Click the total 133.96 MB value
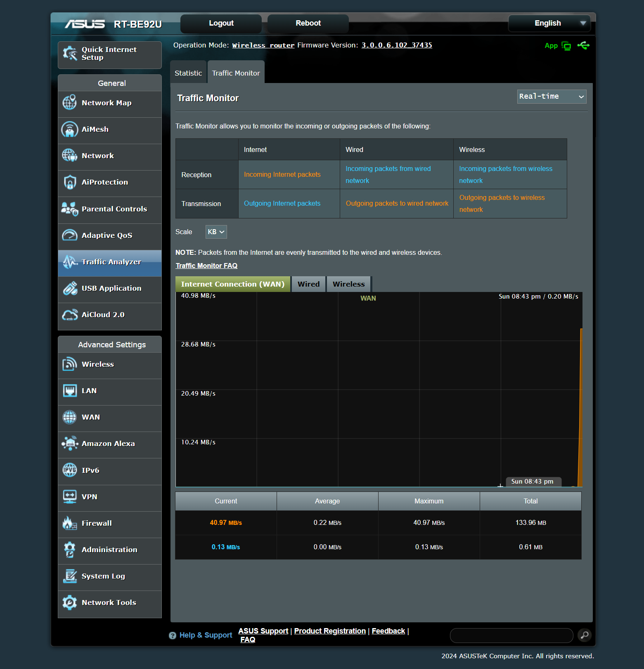Viewport: 644px width, 669px height. pyautogui.click(x=531, y=523)
